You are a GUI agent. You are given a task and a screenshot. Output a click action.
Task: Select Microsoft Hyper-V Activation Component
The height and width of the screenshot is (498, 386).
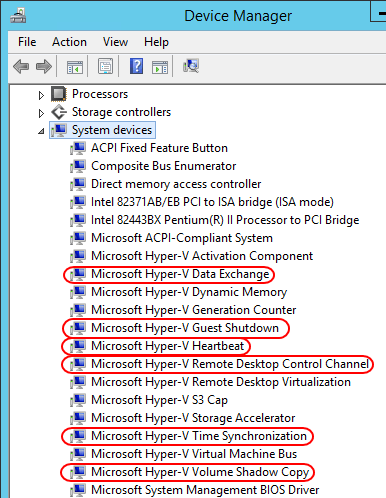[x=202, y=256]
